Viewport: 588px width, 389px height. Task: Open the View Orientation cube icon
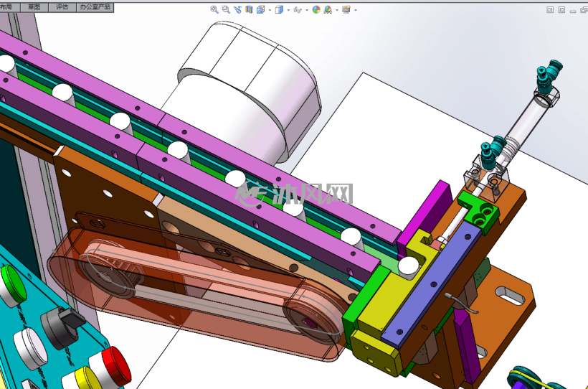pyautogui.click(x=260, y=10)
